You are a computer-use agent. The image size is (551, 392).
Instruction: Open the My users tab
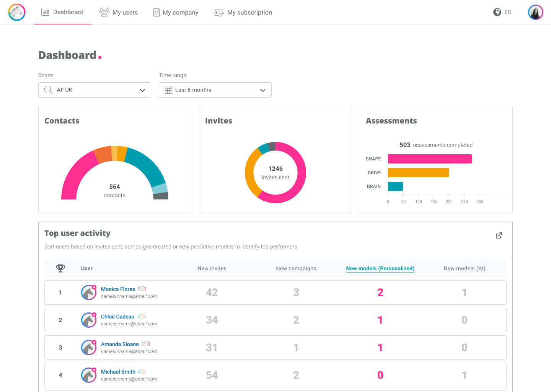pyautogui.click(x=118, y=12)
